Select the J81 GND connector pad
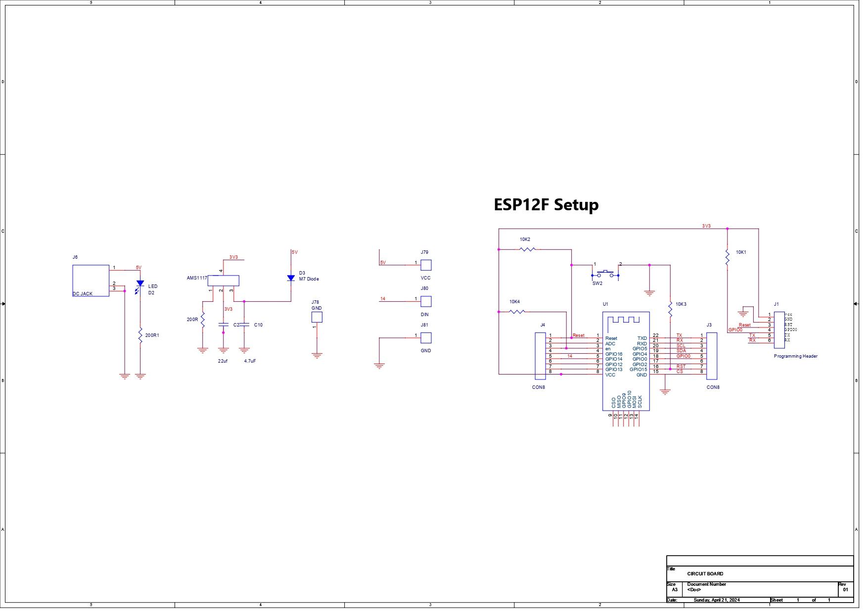This screenshot has height=614, width=868. 426,338
